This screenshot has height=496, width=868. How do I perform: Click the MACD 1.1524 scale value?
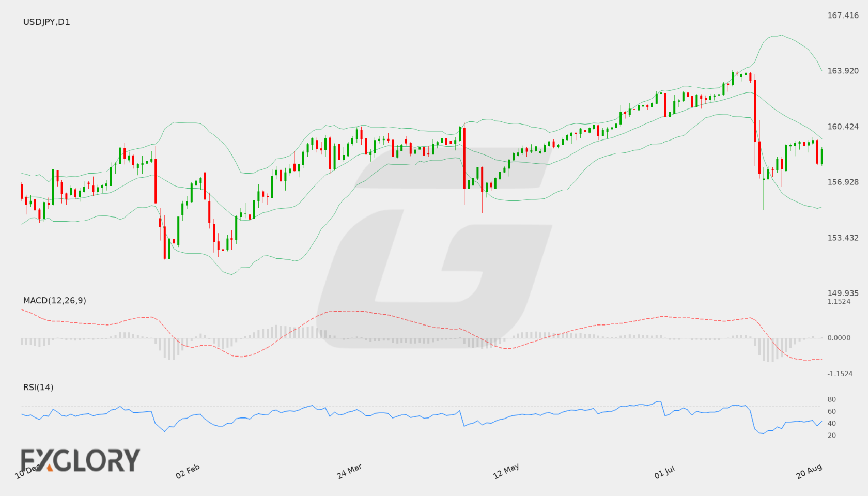[x=839, y=301]
